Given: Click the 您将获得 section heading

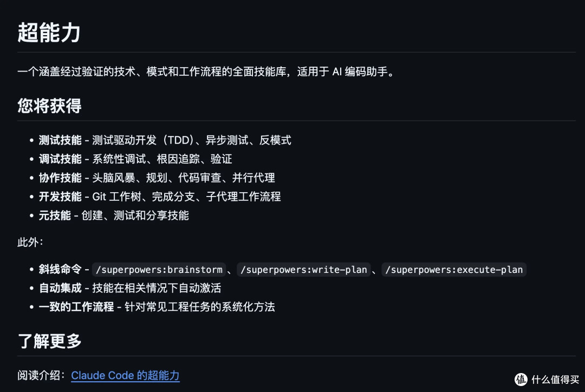Looking at the screenshot, I should [x=49, y=106].
